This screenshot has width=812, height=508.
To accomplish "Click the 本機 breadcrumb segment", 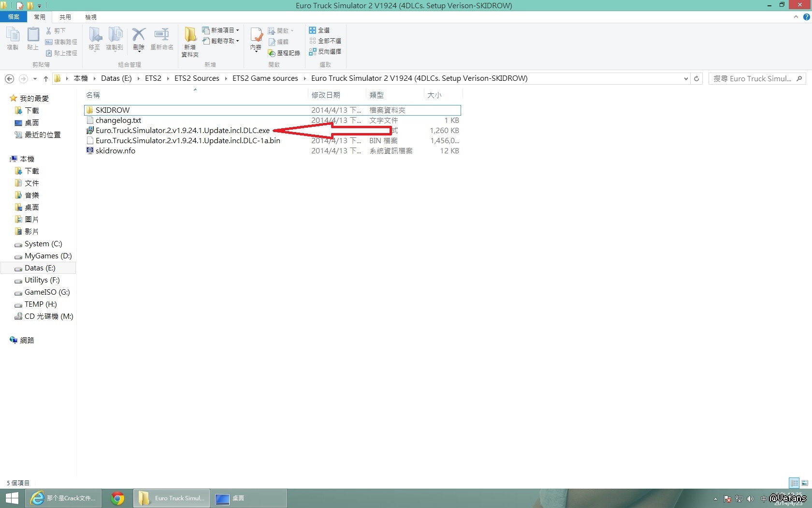I will pos(81,78).
